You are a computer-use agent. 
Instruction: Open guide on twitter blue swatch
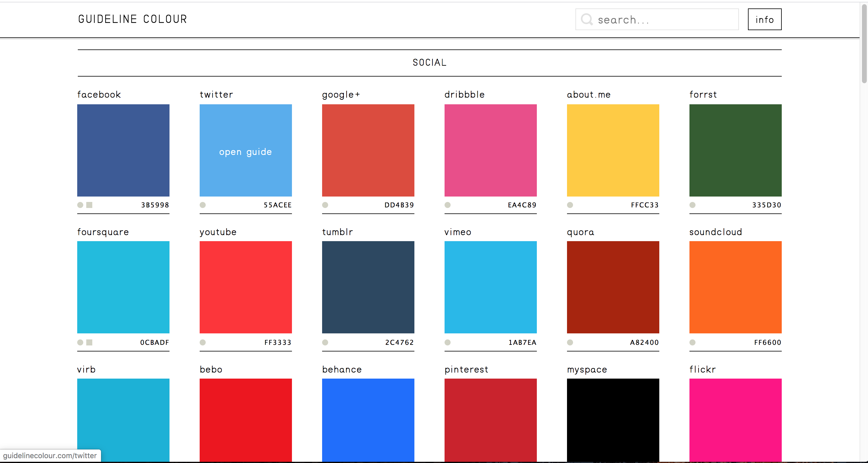pos(246,150)
